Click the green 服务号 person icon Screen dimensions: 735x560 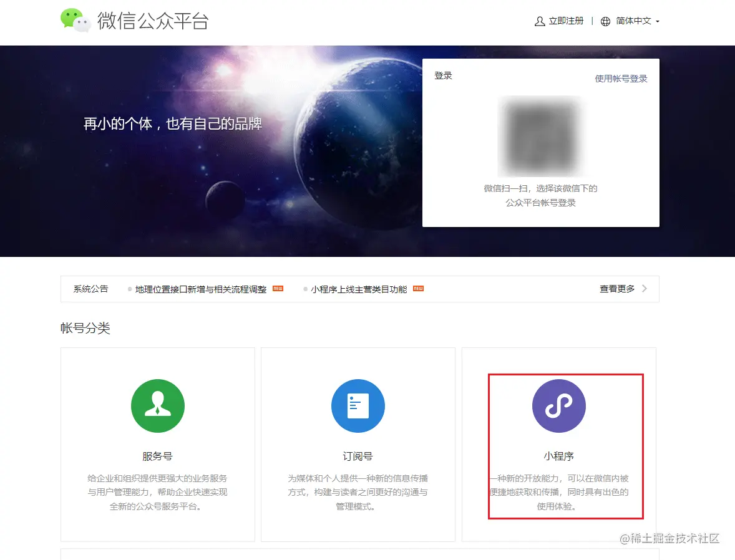[158, 406]
